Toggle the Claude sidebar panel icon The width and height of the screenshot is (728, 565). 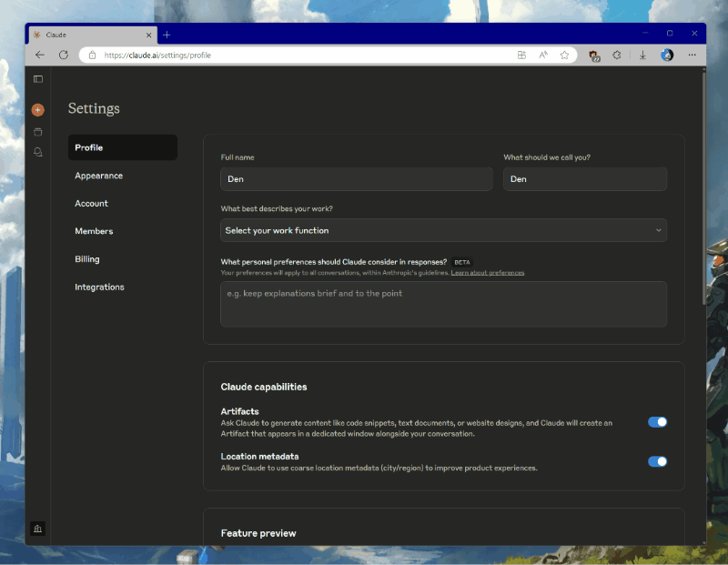tap(38, 79)
